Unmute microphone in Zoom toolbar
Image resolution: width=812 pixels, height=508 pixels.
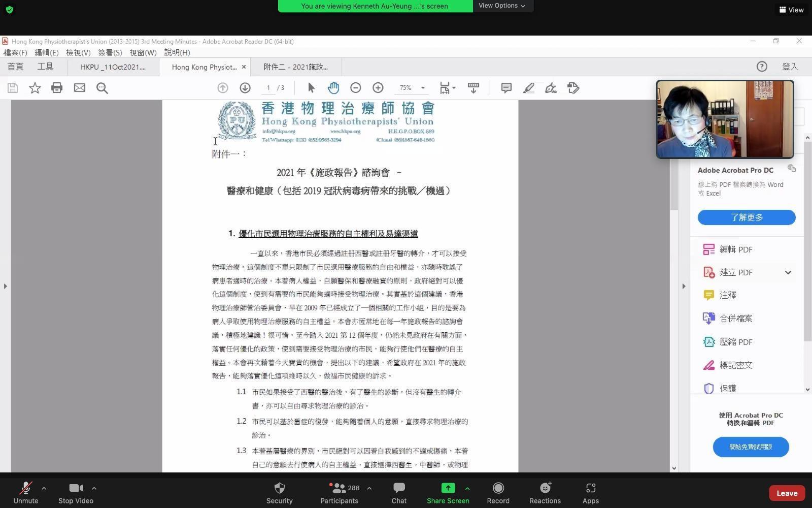(x=26, y=493)
